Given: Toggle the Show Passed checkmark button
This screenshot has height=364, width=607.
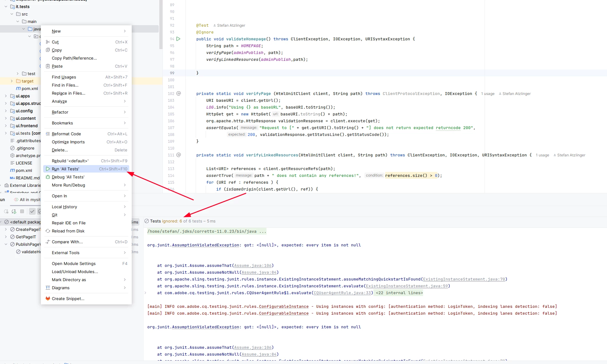Looking at the screenshot, I should click(x=32, y=211).
